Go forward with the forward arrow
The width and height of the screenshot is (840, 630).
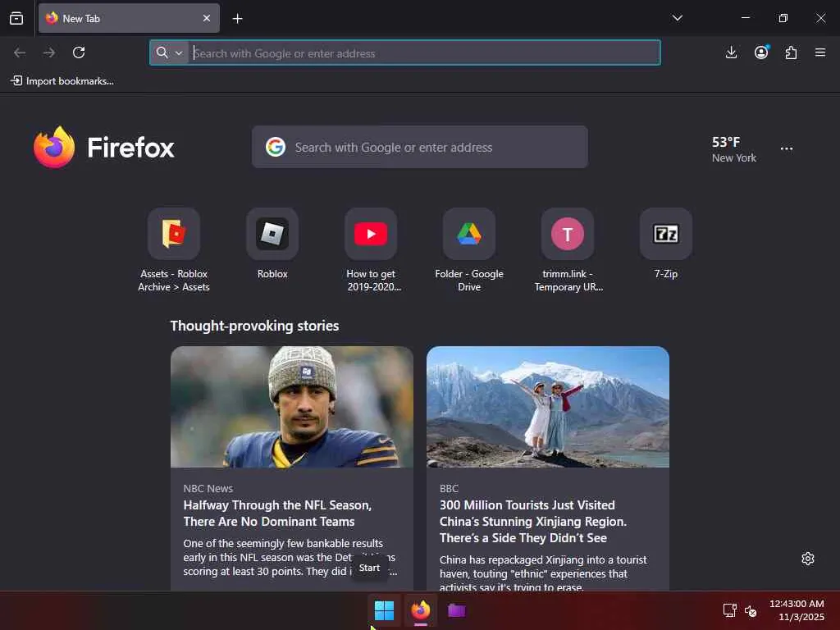pyautogui.click(x=49, y=52)
